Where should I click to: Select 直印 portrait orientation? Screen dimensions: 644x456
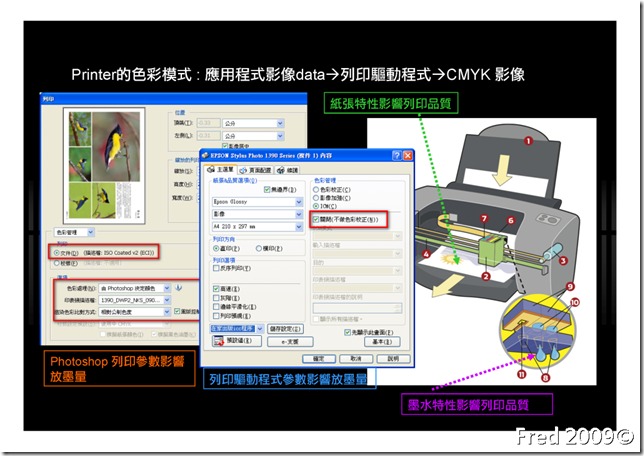216,249
